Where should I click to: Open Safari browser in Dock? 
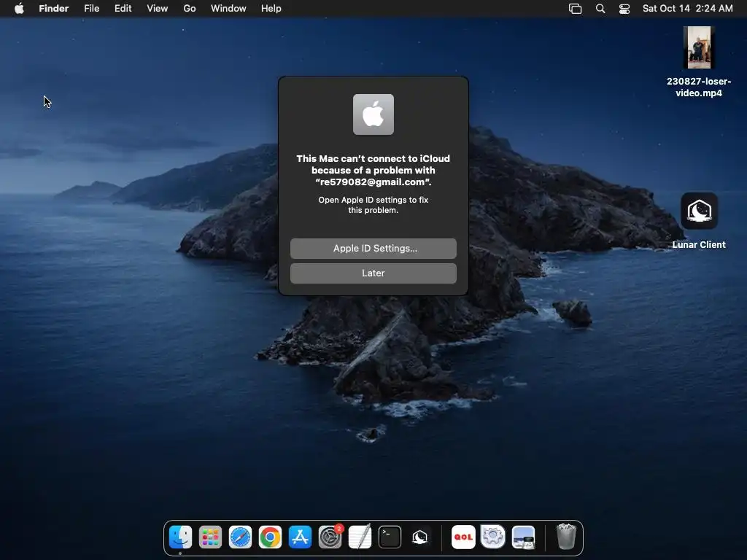click(x=240, y=537)
